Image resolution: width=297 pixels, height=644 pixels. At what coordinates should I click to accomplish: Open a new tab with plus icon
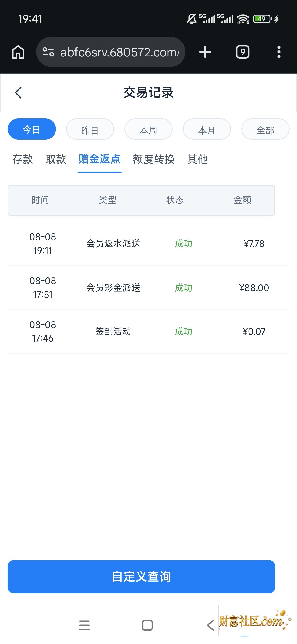[205, 52]
